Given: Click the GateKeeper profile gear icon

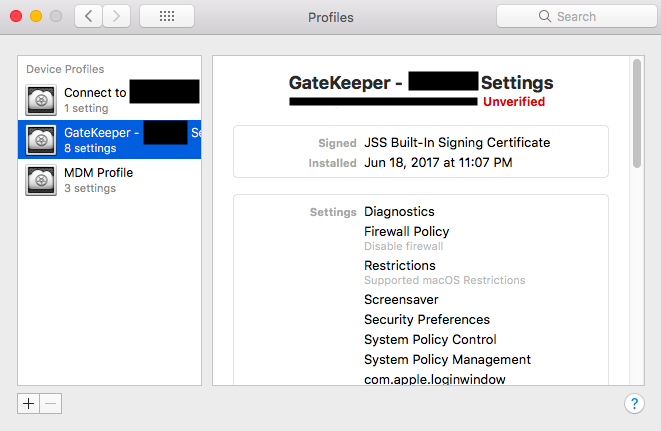Looking at the screenshot, I should [x=41, y=139].
